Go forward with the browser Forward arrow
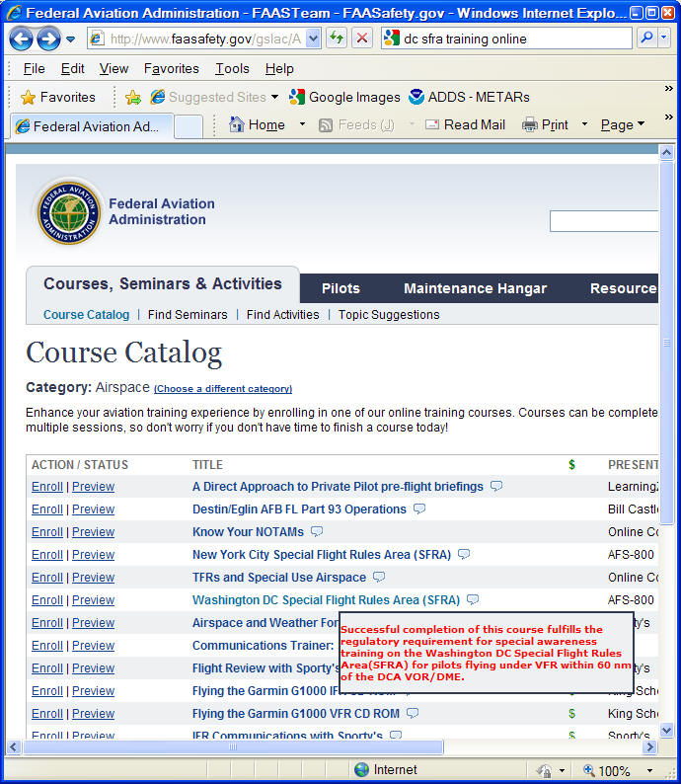Image resolution: width=681 pixels, height=784 pixels. pyautogui.click(x=48, y=39)
